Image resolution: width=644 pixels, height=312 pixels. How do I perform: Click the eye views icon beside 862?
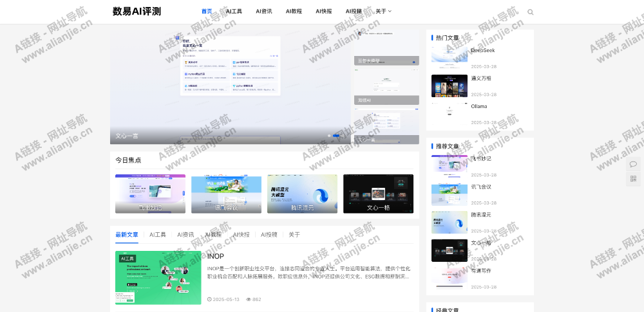click(x=248, y=299)
